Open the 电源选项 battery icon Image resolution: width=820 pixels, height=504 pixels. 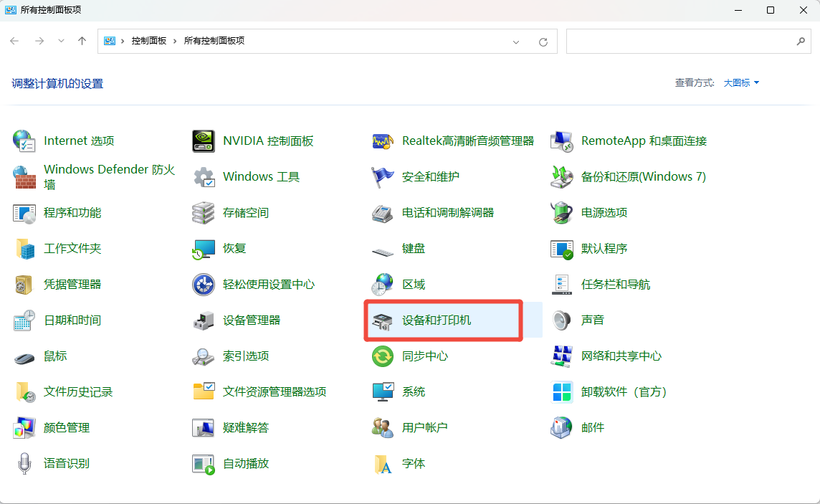pyautogui.click(x=562, y=213)
